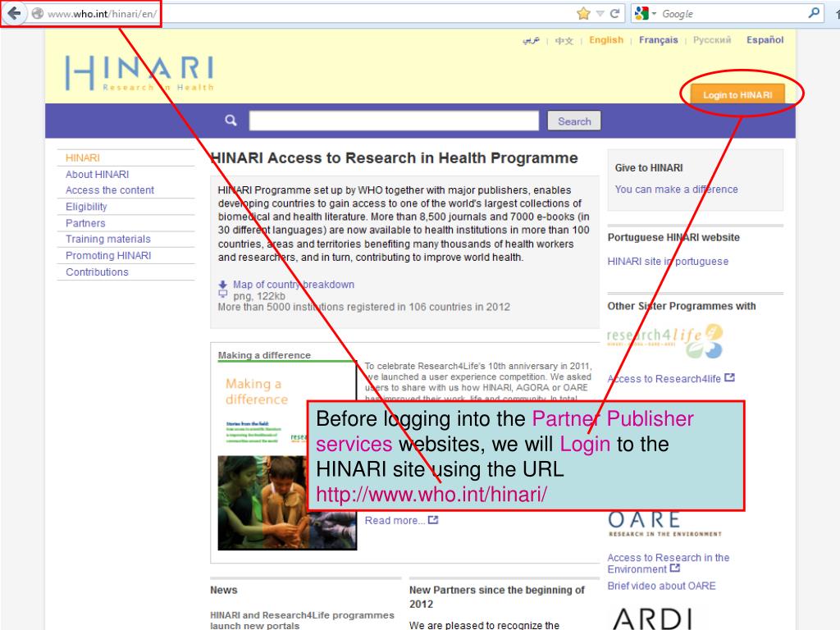This screenshot has height=630, width=840.
Task: Click the News section heading
Action: click(x=223, y=590)
